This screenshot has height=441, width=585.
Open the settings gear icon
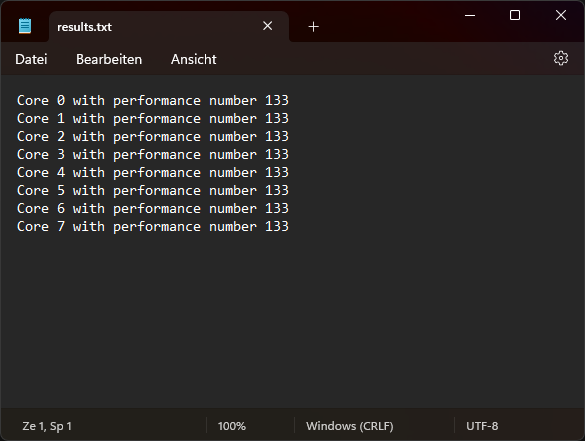[561, 59]
